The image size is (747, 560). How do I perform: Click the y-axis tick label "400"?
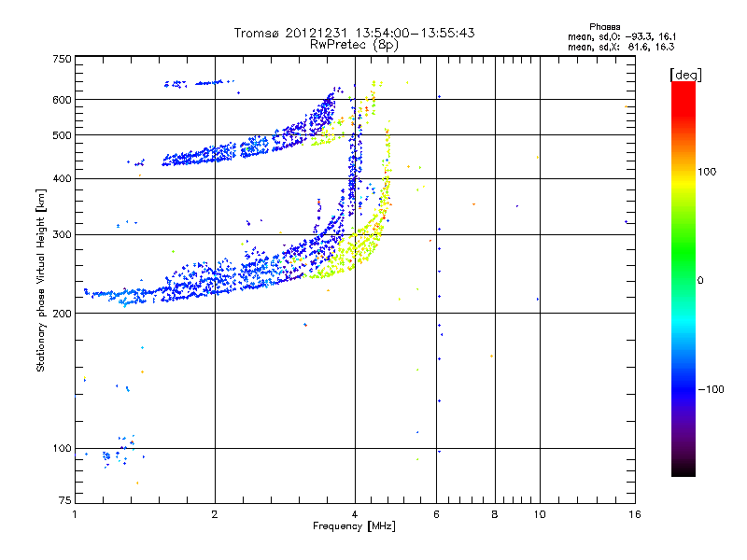click(63, 179)
